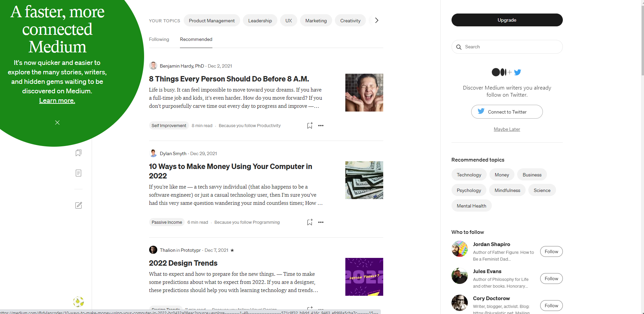Open more options for 10 Ways article
The image size is (644, 314).
[321, 222]
